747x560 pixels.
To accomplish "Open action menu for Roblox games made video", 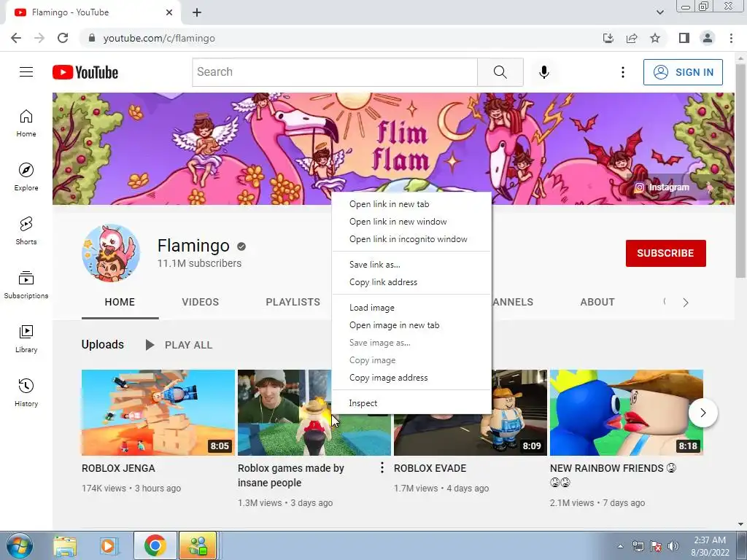I will coord(382,468).
